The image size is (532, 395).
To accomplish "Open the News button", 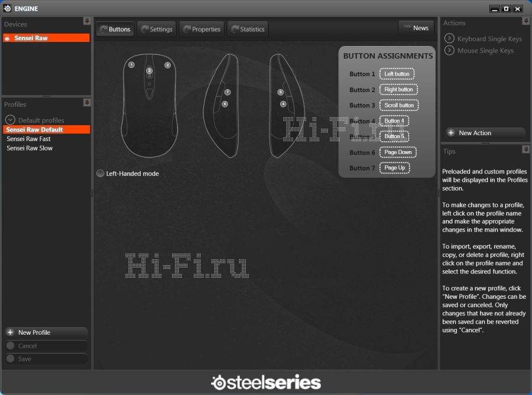I will tap(416, 28).
